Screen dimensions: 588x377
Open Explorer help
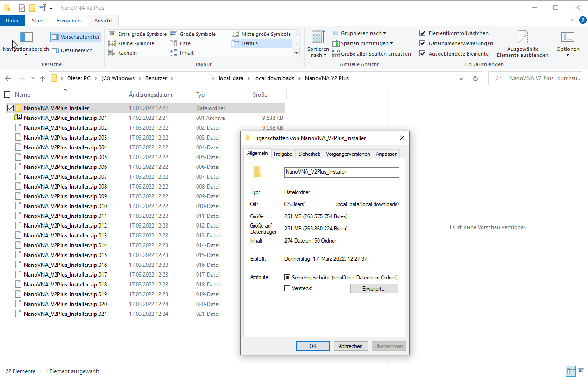[582, 20]
